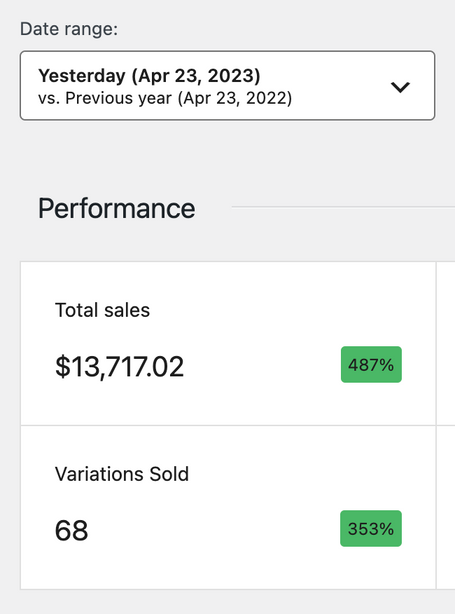
Task: Click the partially visible card beside Variations Sold
Action: (446, 507)
